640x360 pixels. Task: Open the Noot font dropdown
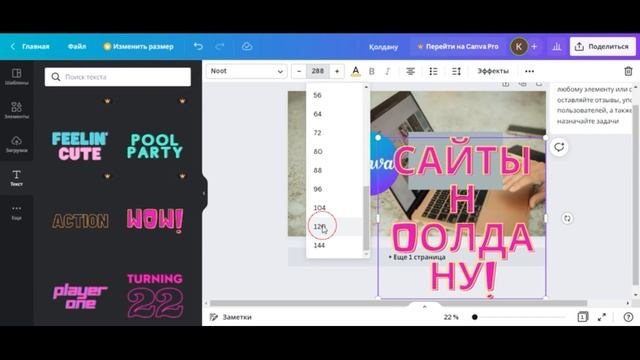point(247,71)
